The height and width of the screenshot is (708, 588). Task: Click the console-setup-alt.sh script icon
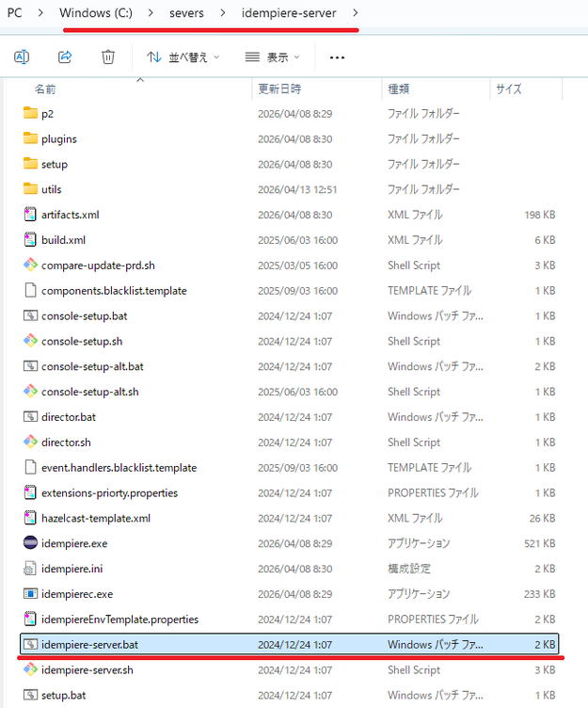30,391
